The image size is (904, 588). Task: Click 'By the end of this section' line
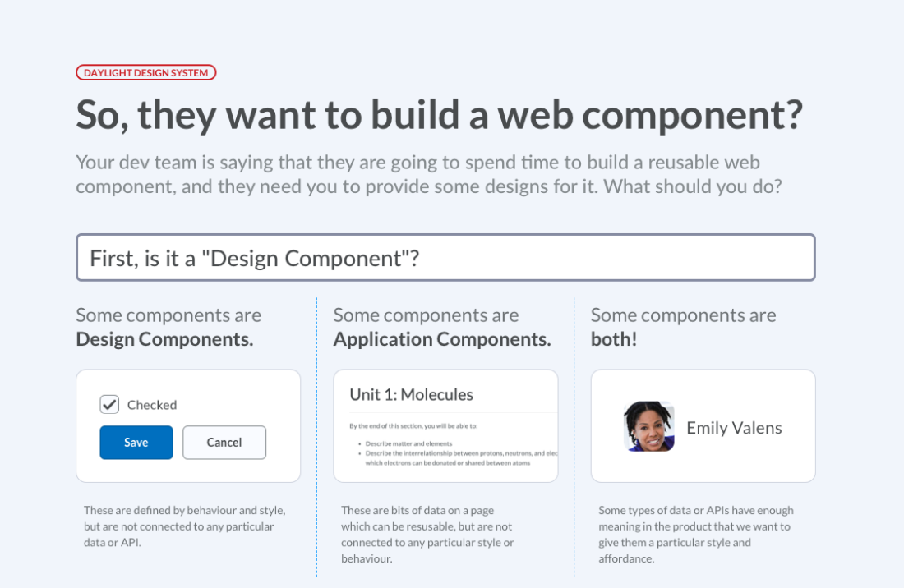click(x=413, y=426)
